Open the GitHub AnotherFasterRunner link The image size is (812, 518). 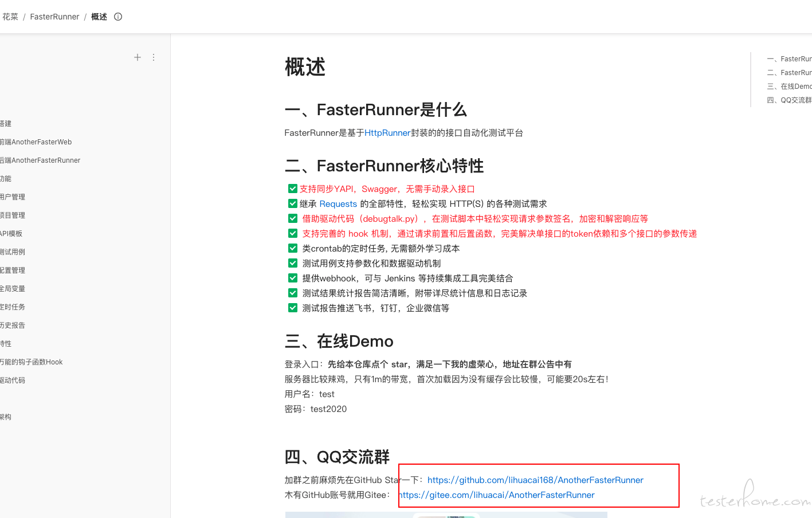(x=535, y=480)
